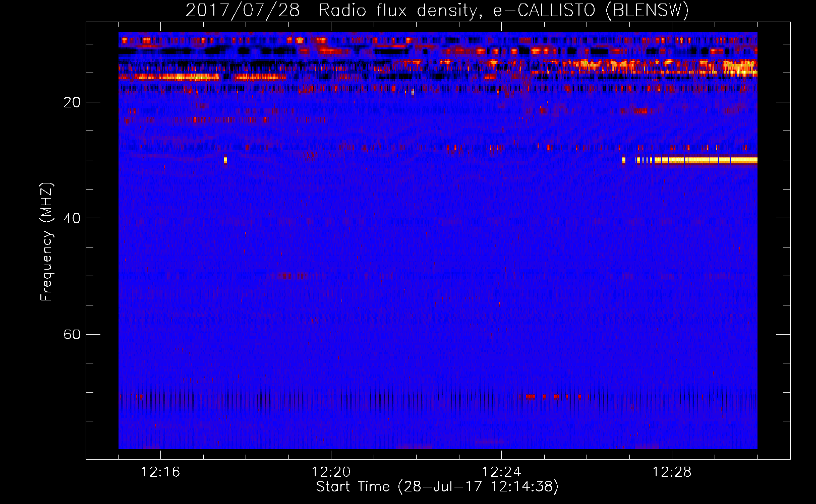This screenshot has height=504, width=816.
Task: Click the '12:16' time tick label
Action: 160,472
